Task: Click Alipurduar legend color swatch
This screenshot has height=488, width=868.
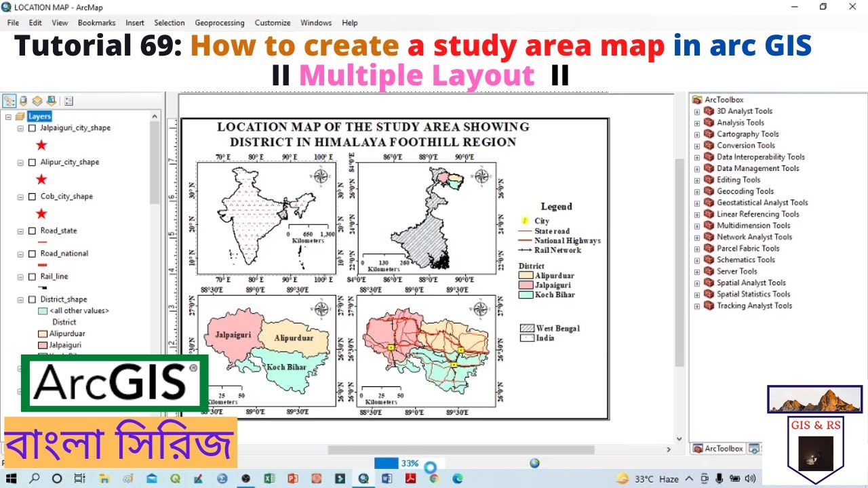Action: point(526,276)
